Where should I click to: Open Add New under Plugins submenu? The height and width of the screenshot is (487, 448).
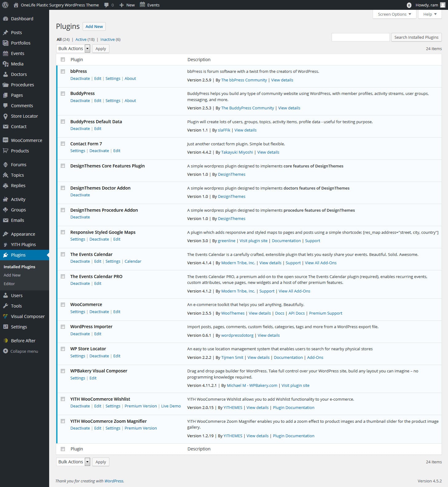[x=12, y=275]
